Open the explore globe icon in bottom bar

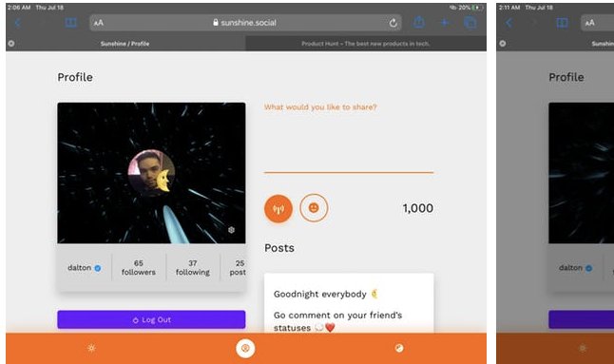click(x=399, y=348)
